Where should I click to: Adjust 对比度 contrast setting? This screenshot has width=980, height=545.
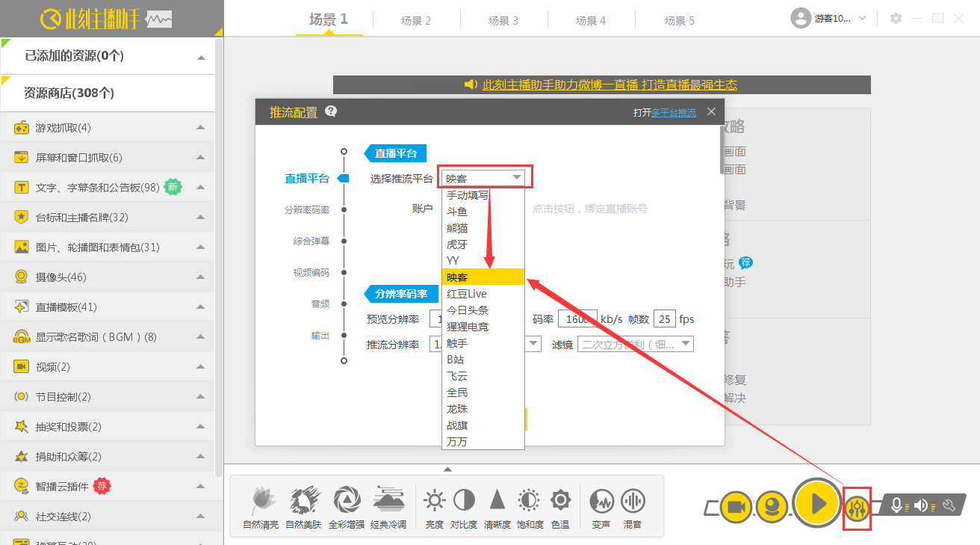point(464,507)
